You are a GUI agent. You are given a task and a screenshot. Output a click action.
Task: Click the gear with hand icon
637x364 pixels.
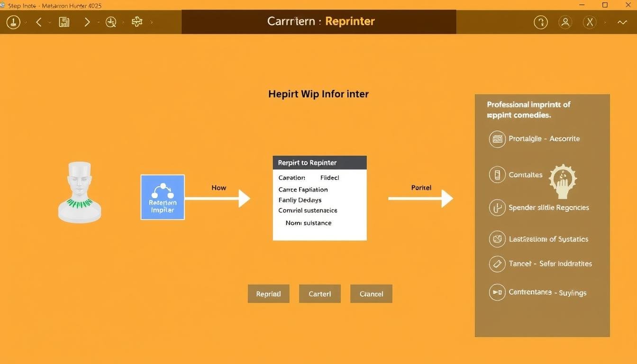pyautogui.click(x=563, y=181)
